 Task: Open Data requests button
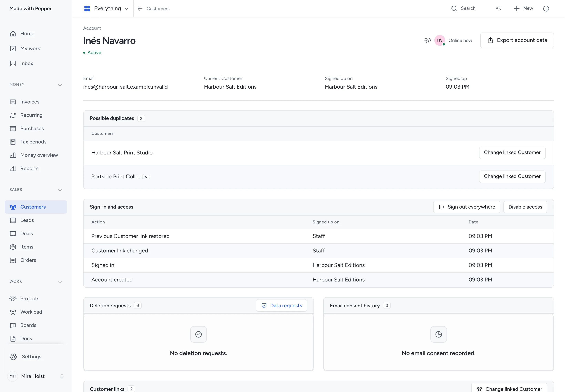281,306
